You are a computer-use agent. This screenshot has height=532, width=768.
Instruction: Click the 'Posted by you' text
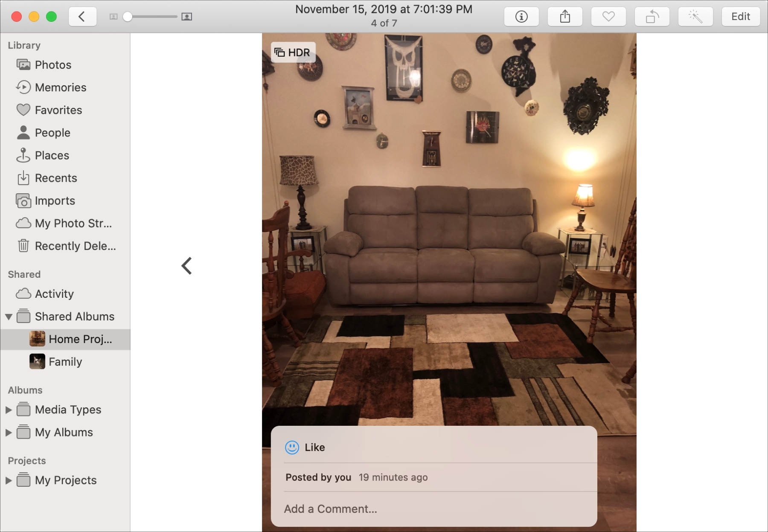coord(318,477)
